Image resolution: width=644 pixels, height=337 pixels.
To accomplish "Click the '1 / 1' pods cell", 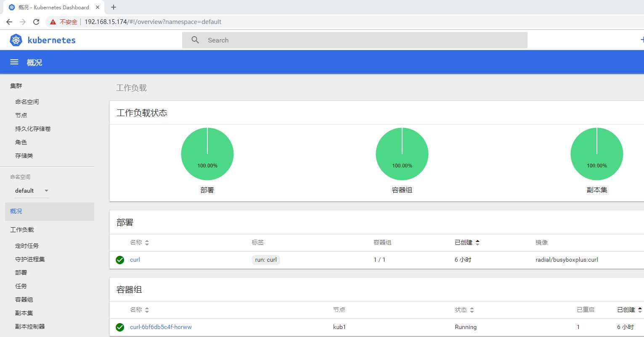I will click(x=379, y=260).
